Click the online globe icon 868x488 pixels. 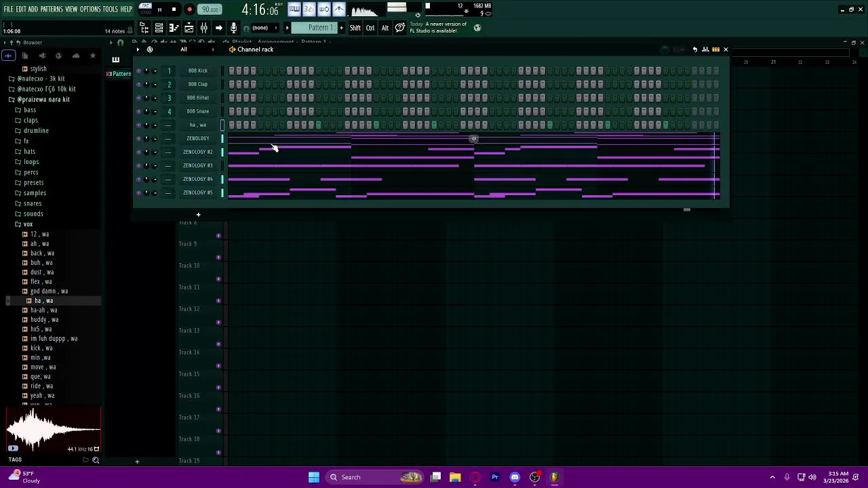tap(477, 28)
